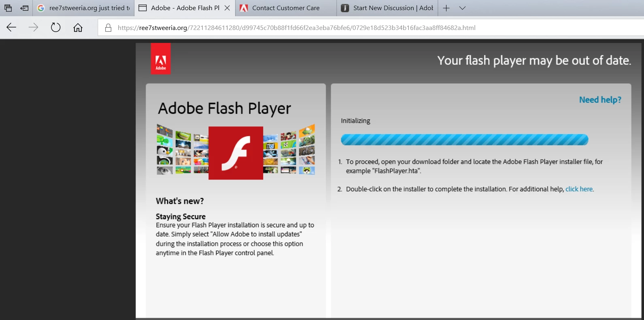Click step 1 'To proceed, open your download folder' text
644x320 pixels.
point(474,166)
